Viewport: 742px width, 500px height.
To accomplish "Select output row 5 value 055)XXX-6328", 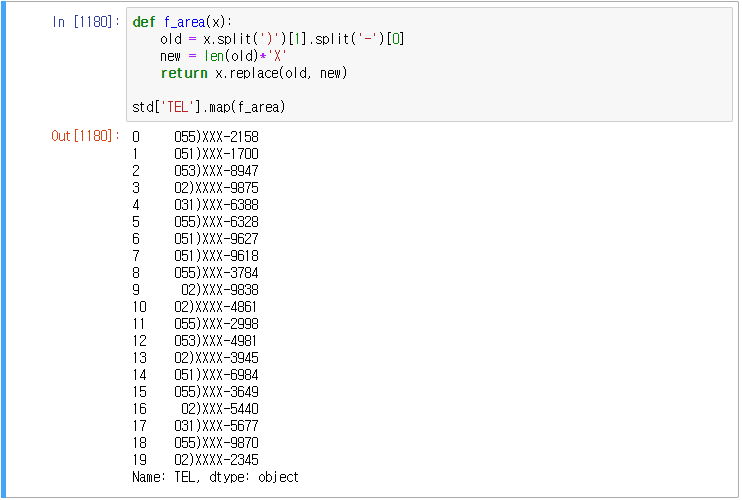I will (216, 222).
